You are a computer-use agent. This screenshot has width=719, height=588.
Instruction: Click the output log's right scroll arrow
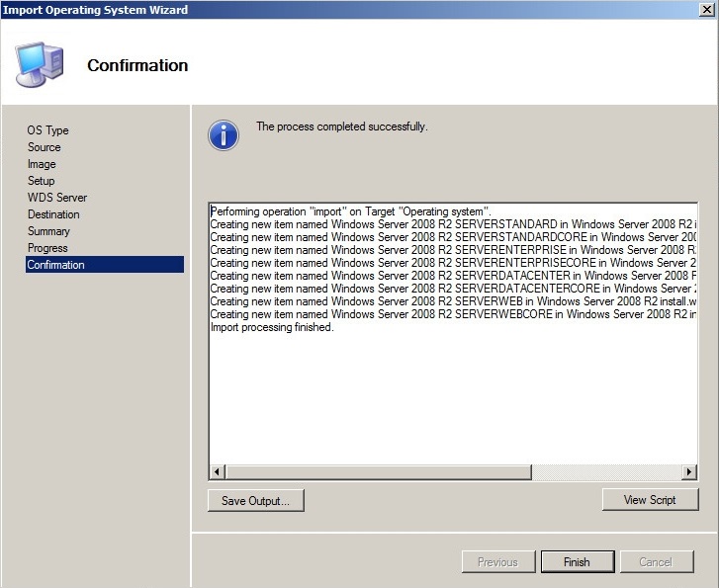pos(689,472)
